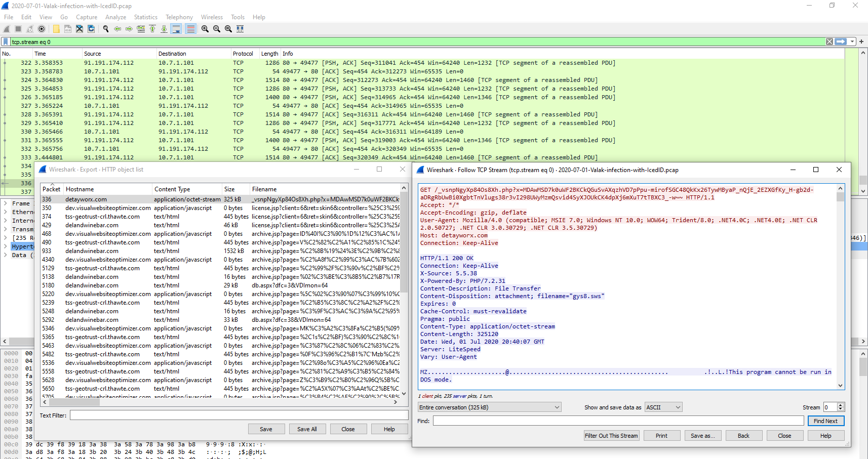Viewport: 868px width, 459px height.
Task: Toggle packet colorization rules button
Action: [x=190, y=29]
